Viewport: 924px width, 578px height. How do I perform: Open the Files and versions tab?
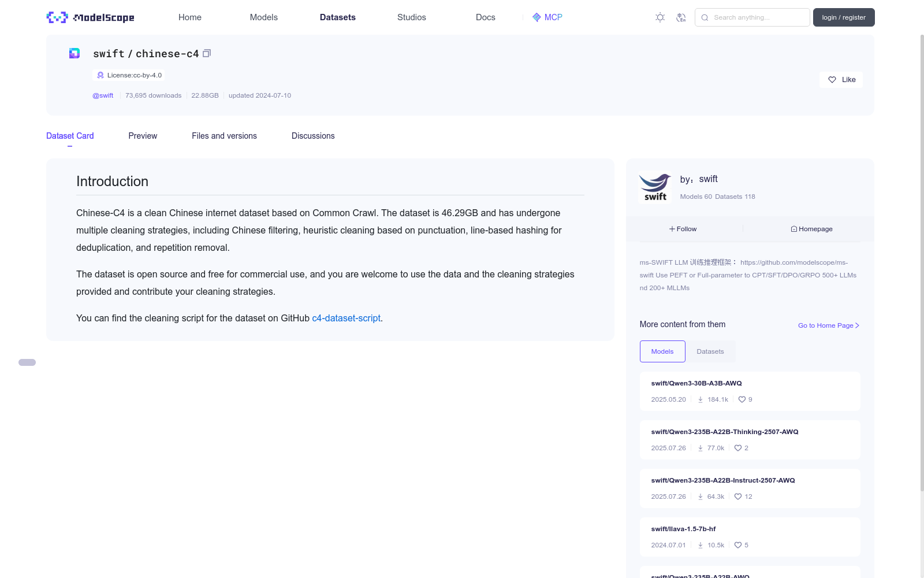224,136
